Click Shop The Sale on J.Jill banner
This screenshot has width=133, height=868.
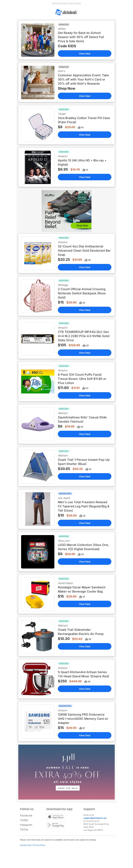67,788
